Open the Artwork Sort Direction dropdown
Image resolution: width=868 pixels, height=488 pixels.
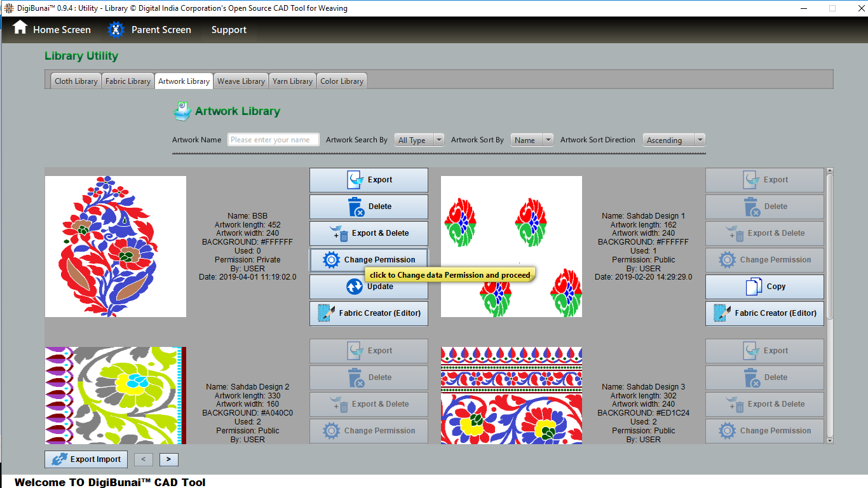coord(674,140)
